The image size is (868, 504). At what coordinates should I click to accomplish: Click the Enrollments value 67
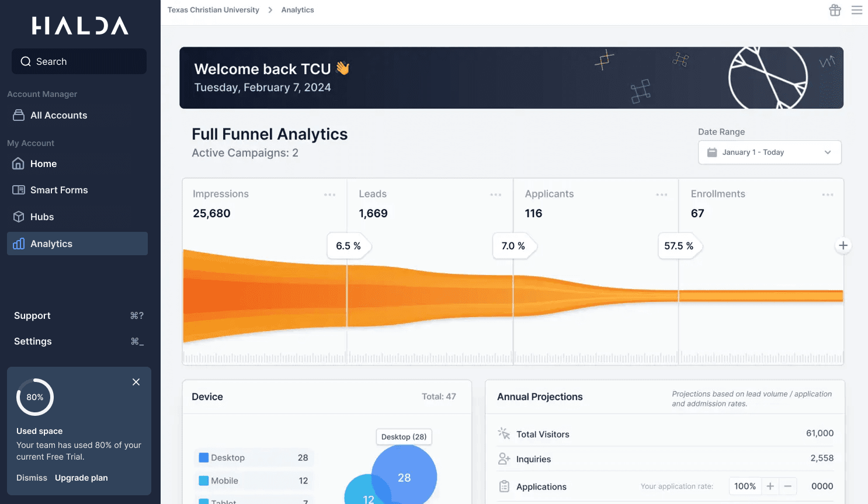coord(697,213)
